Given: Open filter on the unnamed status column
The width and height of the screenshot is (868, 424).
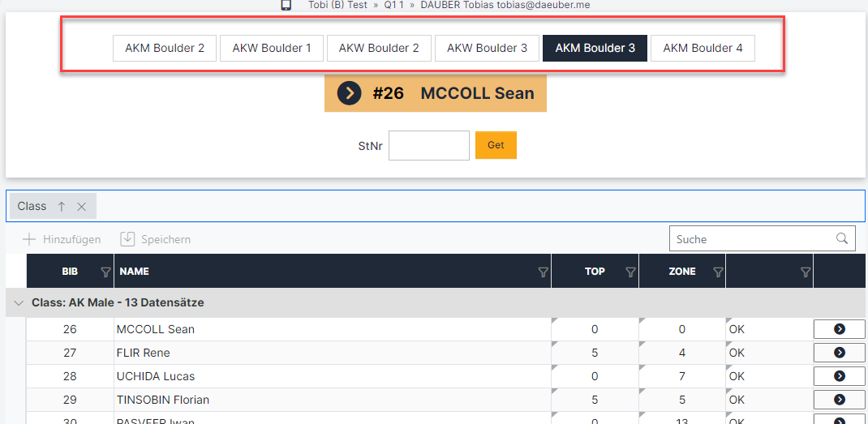Looking at the screenshot, I should pos(805,272).
